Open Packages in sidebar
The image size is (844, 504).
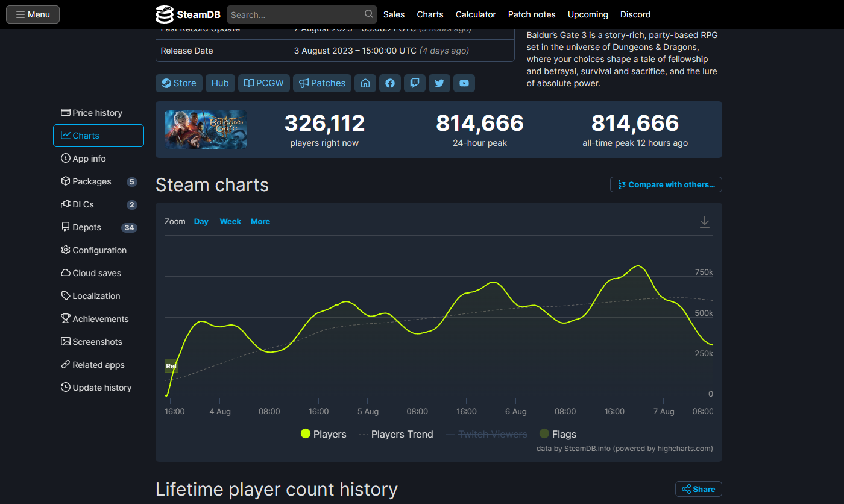(98, 181)
